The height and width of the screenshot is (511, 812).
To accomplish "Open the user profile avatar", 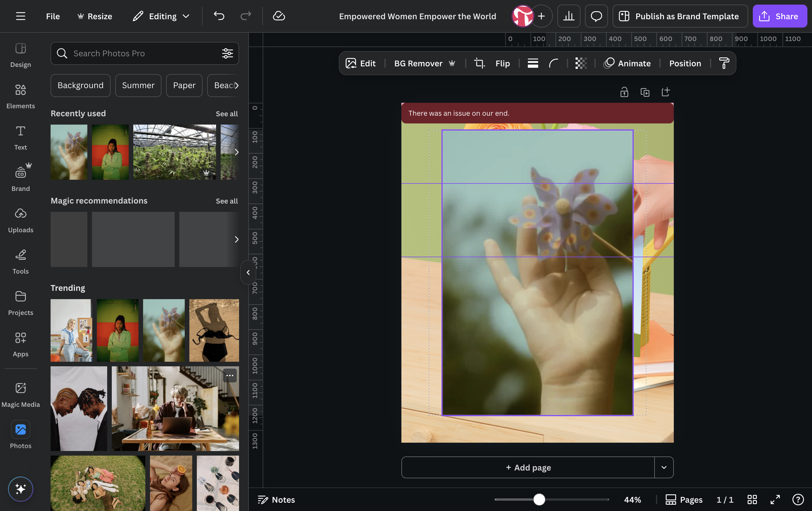I will 522,16.
